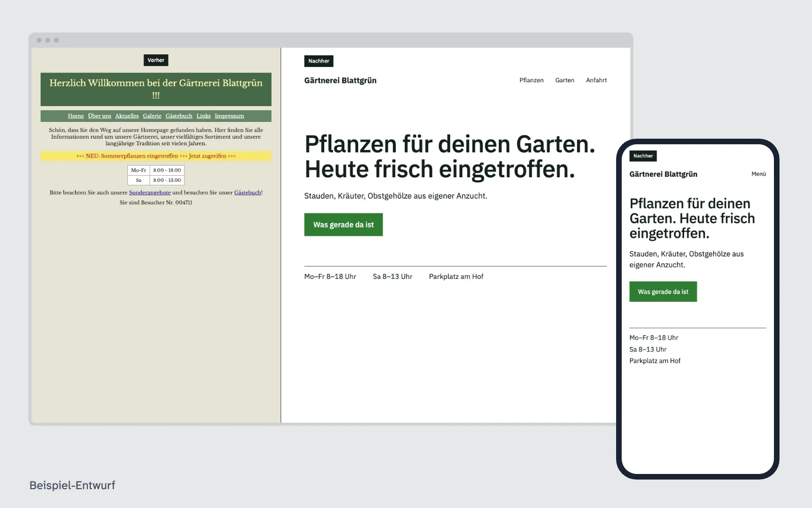Follow the Gästebuch! link below opening hours table

click(x=248, y=193)
